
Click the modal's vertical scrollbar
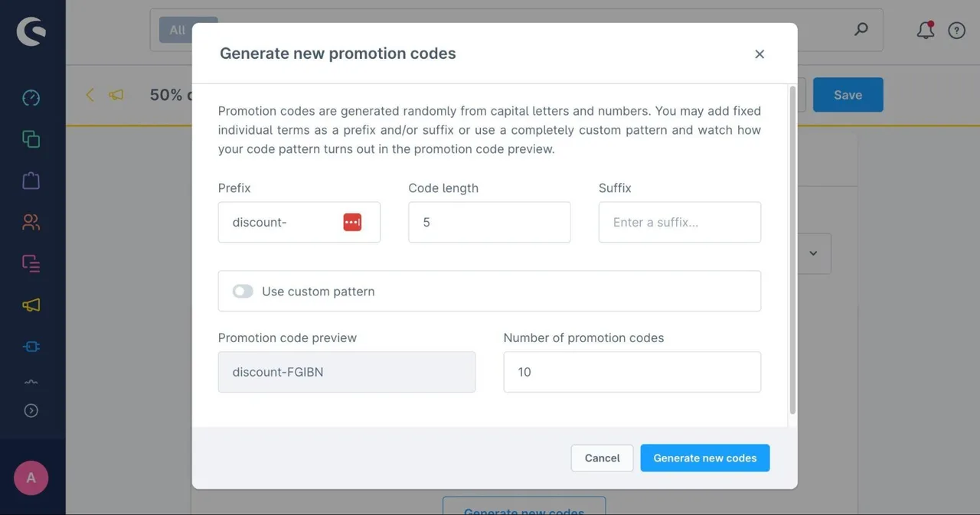[792, 250]
